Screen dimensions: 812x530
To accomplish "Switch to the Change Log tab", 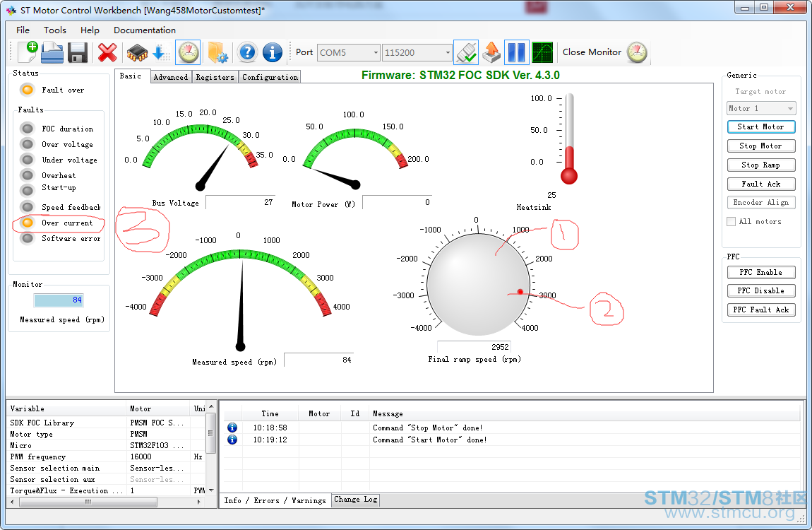I will tap(356, 500).
